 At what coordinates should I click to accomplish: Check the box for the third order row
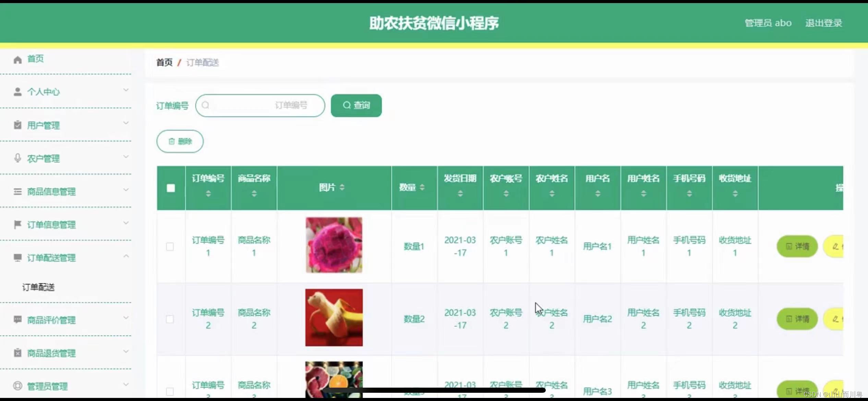point(170,391)
